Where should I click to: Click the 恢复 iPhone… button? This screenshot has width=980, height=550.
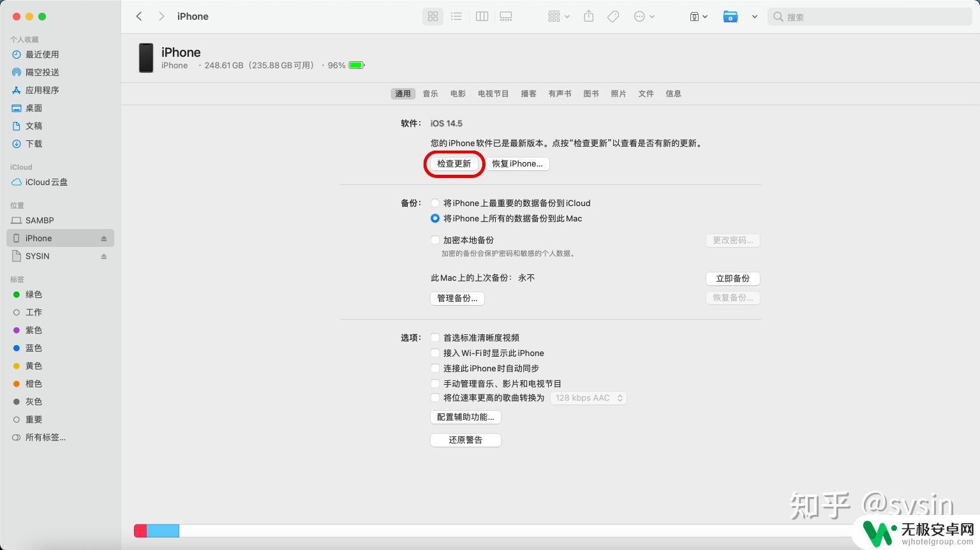pos(517,164)
